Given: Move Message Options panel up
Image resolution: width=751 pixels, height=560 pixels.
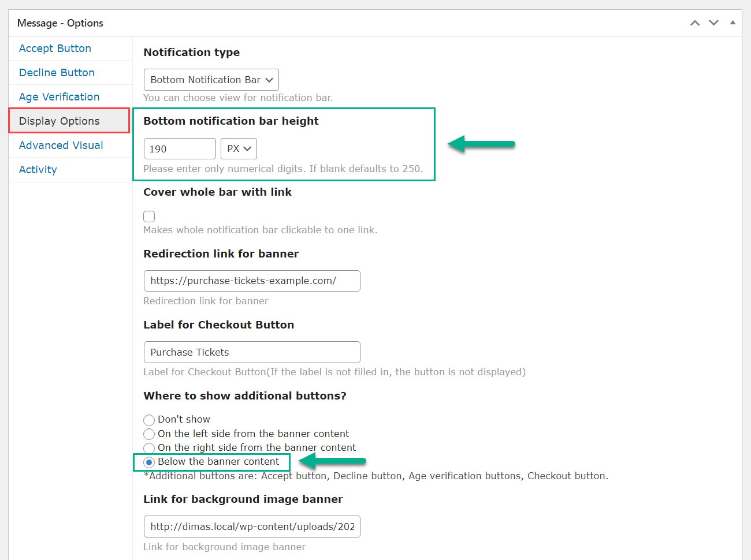Looking at the screenshot, I should tap(695, 23).
